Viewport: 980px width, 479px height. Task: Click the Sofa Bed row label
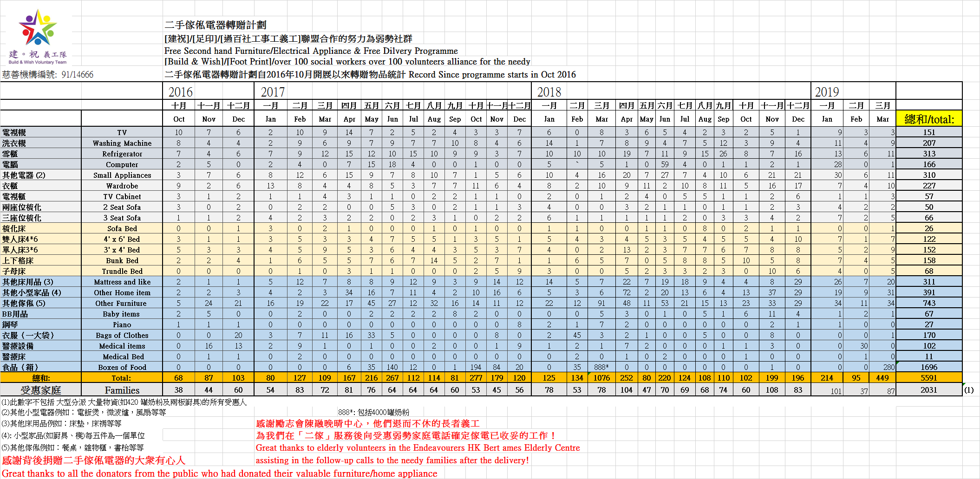click(122, 228)
